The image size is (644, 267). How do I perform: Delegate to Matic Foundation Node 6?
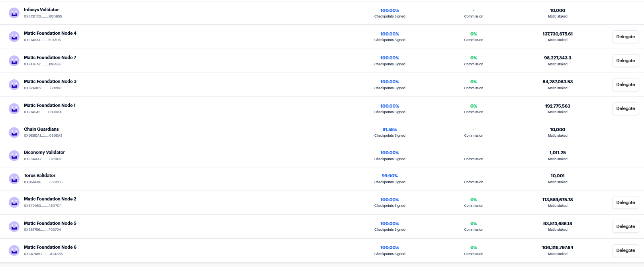[x=625, y=250]
